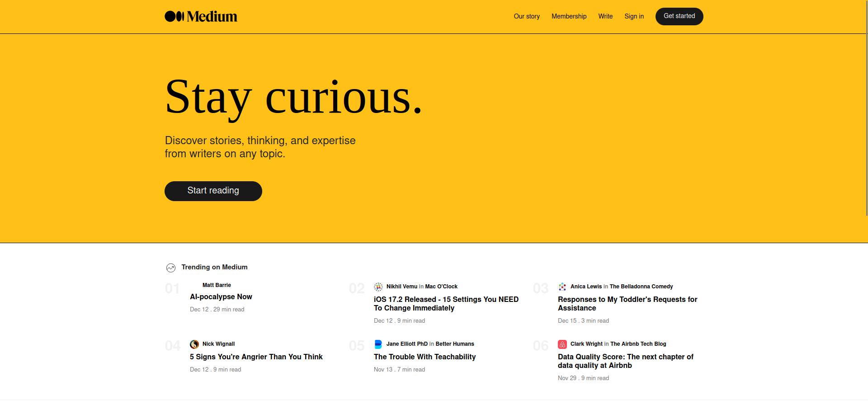This screenshot has width=868, height=414.
Task: Open The Trouble With Teachability story
Action: (425, 357)
